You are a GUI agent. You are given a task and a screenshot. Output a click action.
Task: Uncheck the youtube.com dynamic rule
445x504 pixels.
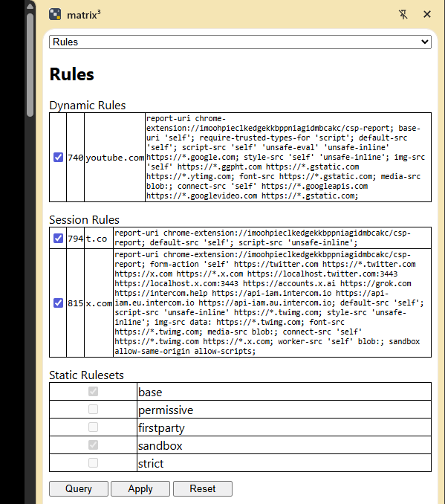pos(58,158)
